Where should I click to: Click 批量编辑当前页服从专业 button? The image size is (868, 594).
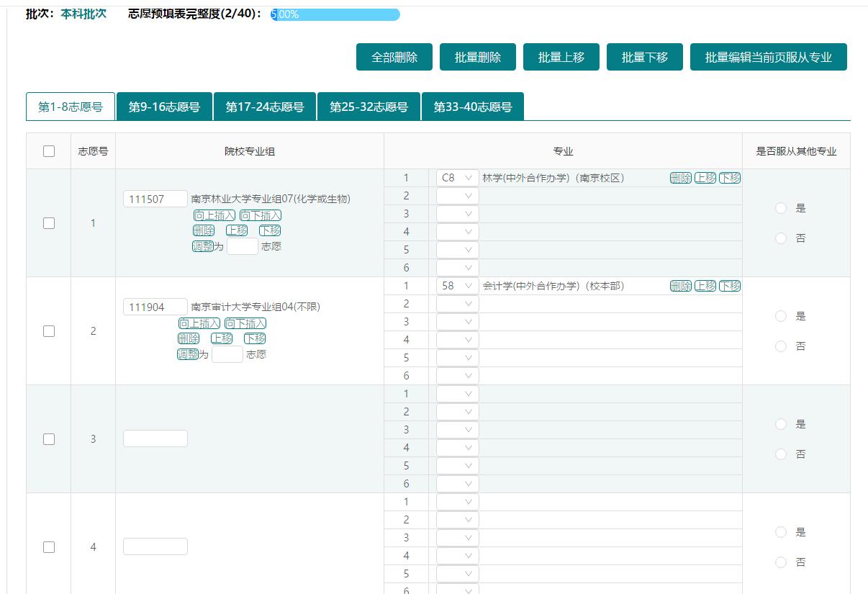pyautogui.click(x=768, y=58)
